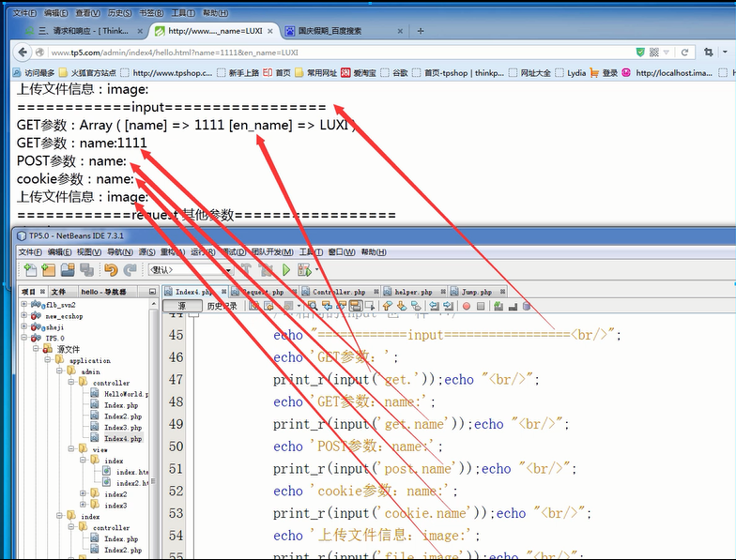This screenshot has height=560, width=736.
Task: Click the green Run Project icon
Action: coord(285,270)
